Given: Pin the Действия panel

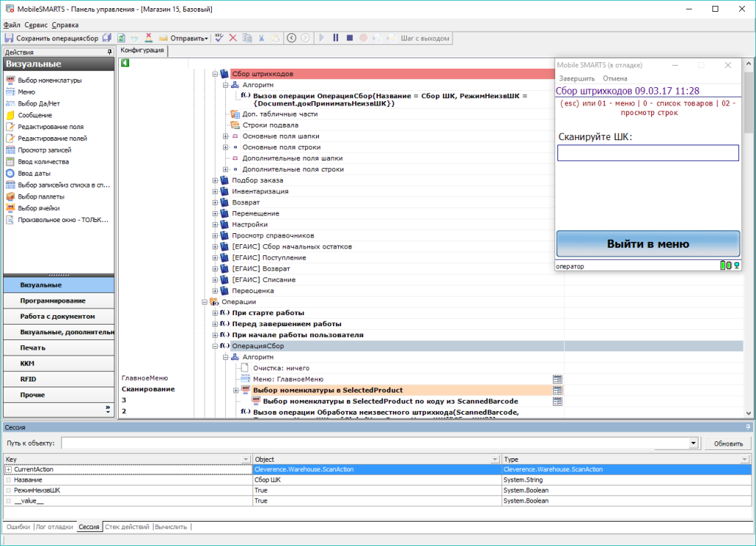Looking at the screenshot, I should click(109, 52).
